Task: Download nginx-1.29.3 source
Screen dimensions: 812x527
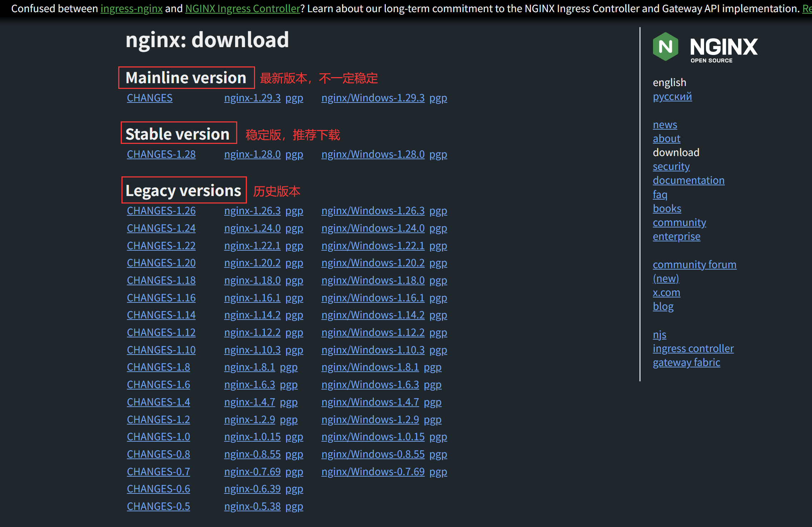Action: (252, 98)
